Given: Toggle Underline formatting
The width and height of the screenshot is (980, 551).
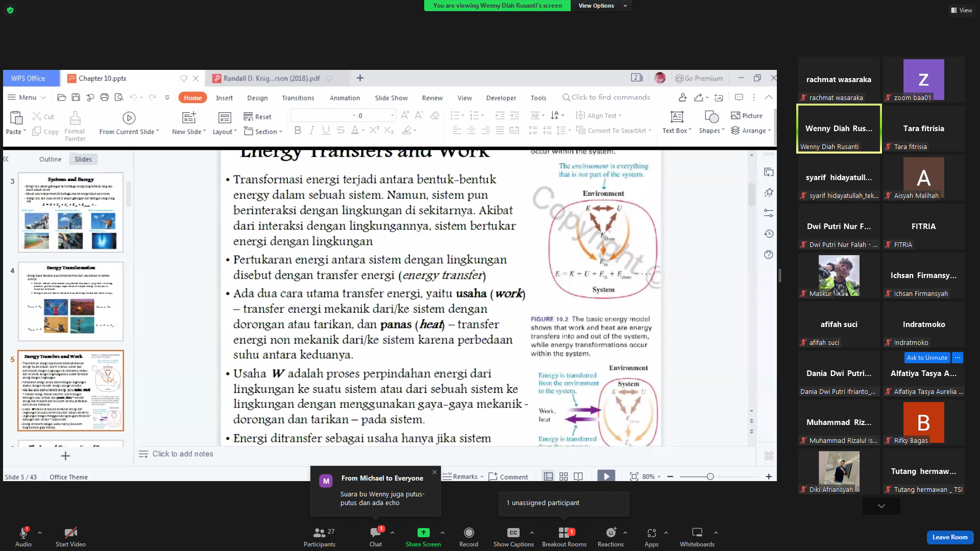Looking at the screenshot, I should click(326, 131).
